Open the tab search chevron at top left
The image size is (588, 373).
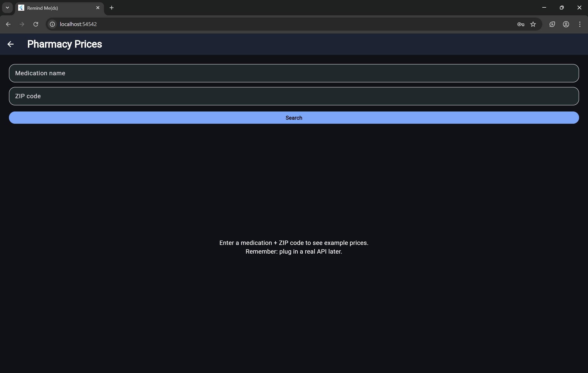(x=7, y=7)
